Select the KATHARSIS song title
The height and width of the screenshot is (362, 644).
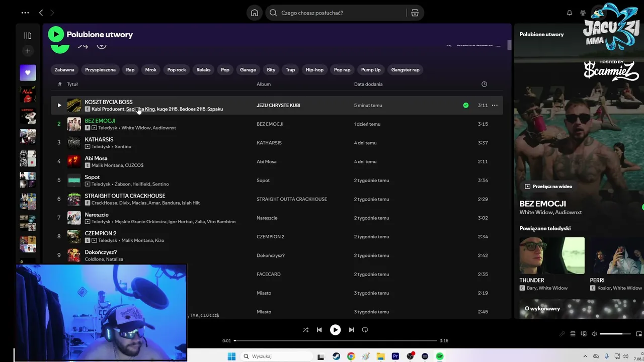point(99,140)
